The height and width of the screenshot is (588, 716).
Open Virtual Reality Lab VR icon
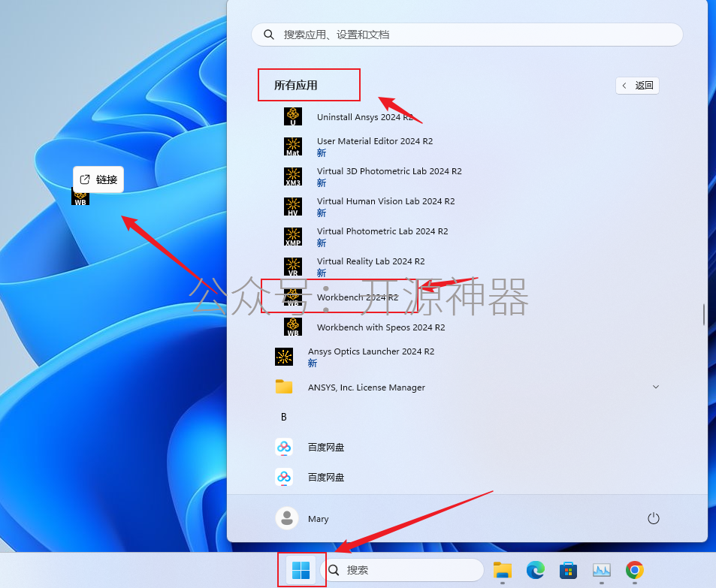click(293, 267)
